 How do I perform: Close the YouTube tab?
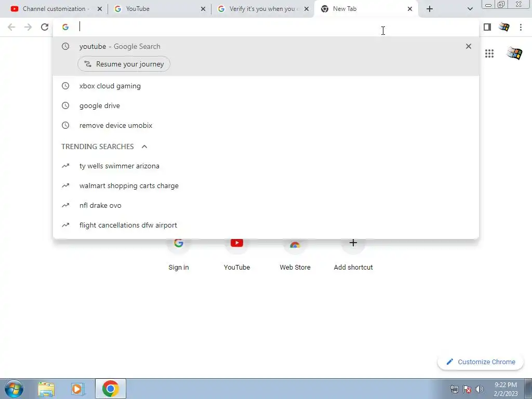tap(203, 9)
